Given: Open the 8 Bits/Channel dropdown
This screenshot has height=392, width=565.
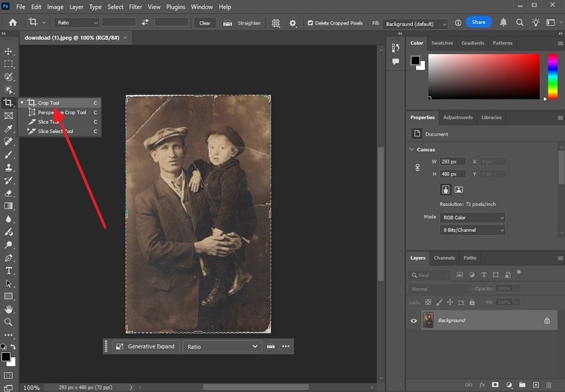Looking at the screenshot, I should (472, 230).
